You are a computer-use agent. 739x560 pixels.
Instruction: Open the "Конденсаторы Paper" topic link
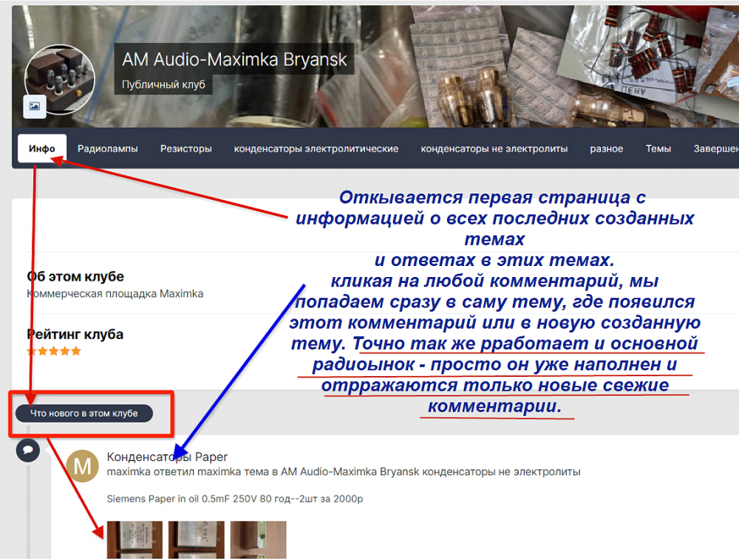pyautogui.click(x=167, y=457)
